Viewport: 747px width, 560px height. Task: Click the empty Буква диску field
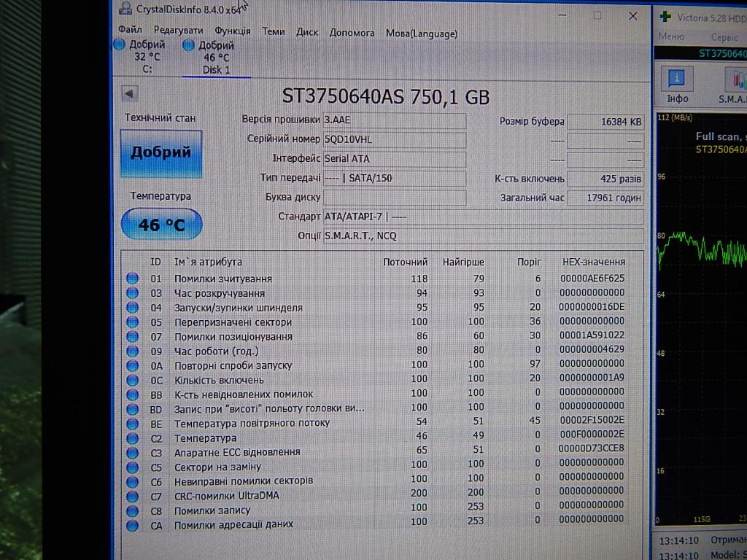pyautogui.click(x=395, y=198)
